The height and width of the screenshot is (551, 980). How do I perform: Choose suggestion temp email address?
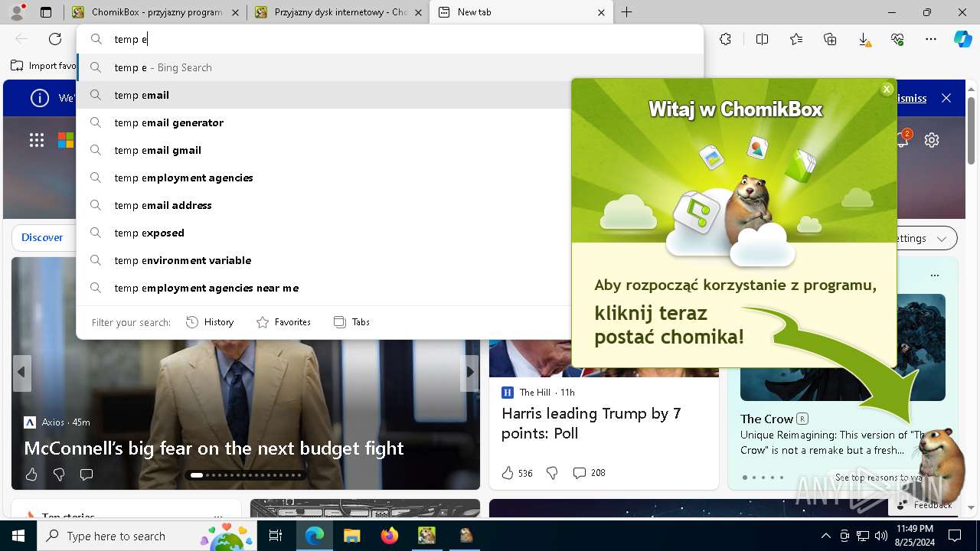pos(324,205)
